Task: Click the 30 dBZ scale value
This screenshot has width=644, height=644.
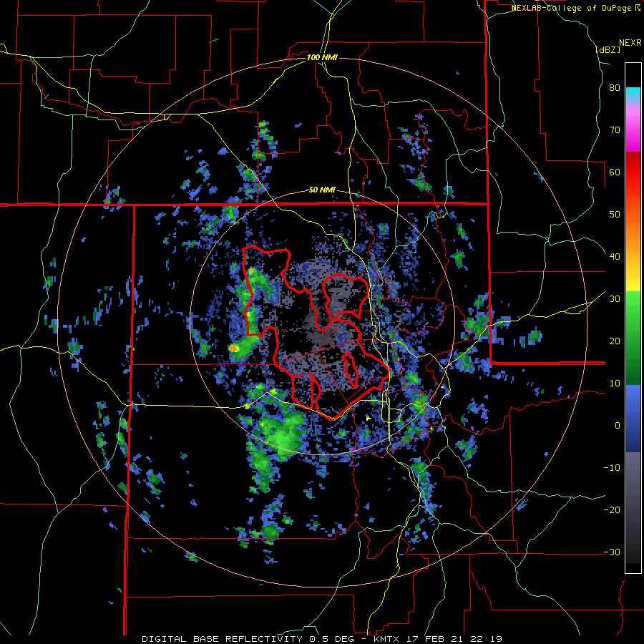Action: [x=615, y=299]
